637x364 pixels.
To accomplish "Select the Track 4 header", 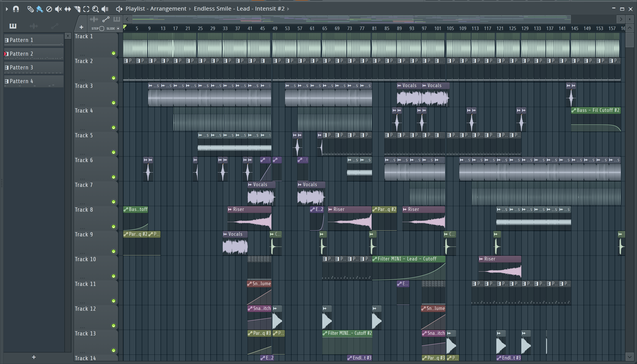I will (96, 119).
